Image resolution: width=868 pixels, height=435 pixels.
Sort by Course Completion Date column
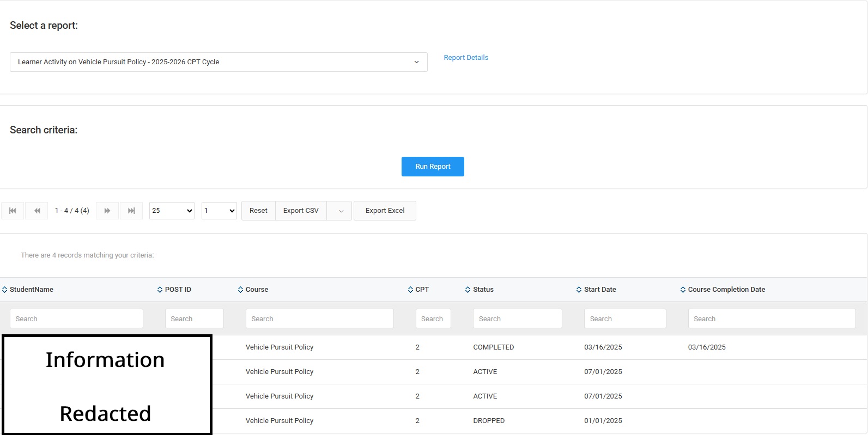(726, 290)
